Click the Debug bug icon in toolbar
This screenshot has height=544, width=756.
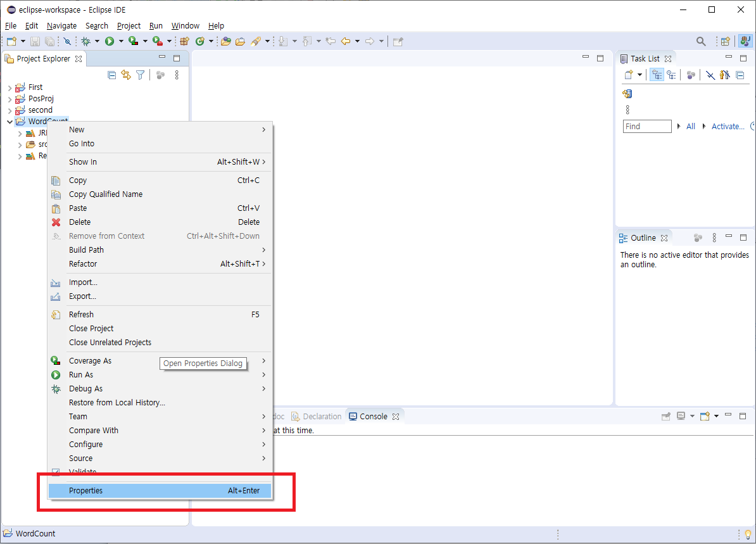point(86,41)
